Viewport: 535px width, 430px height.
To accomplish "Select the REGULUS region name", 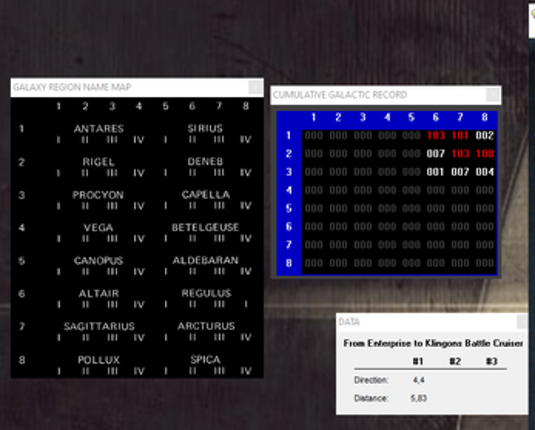I will pyautogui.click(x=206, y=293).
